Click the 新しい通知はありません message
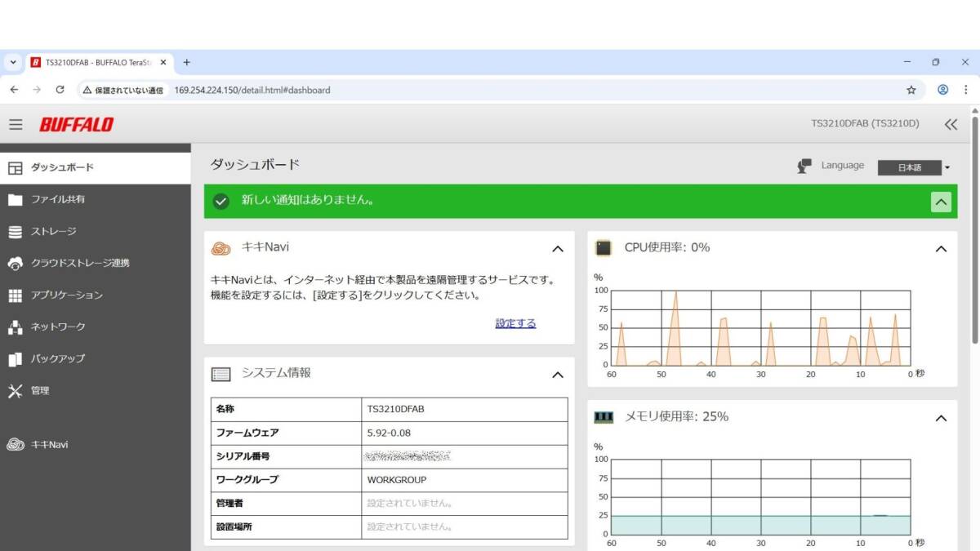980x551 pixels. point(308,200)
